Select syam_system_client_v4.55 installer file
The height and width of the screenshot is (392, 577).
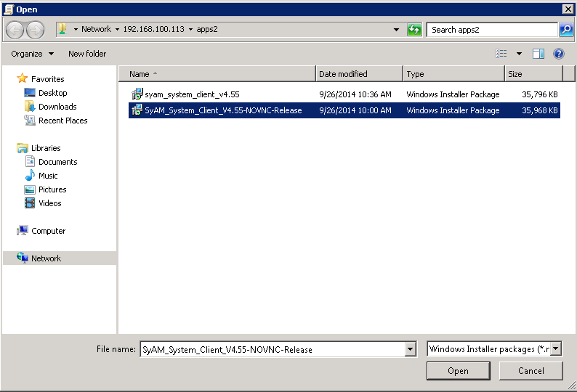(192, 94)
